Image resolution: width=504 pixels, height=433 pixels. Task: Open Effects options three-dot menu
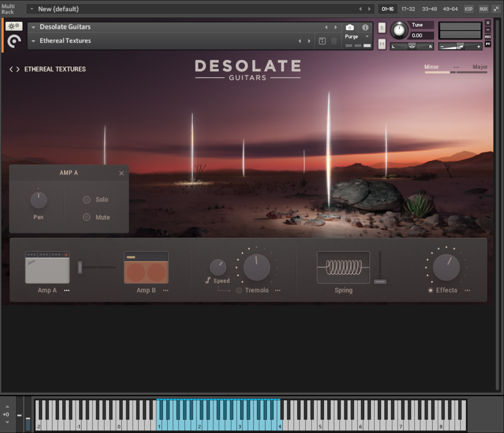(x=467, y=290)
